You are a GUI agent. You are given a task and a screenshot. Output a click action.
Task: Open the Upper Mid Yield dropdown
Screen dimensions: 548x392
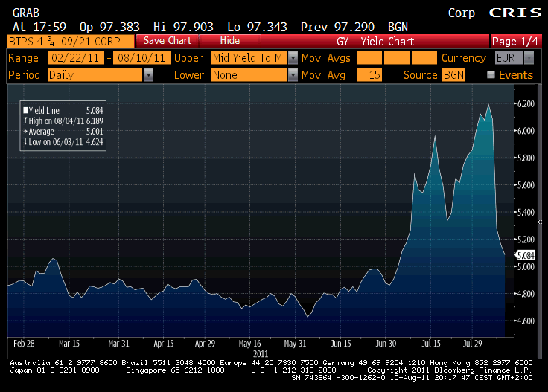tap(293, 58)
